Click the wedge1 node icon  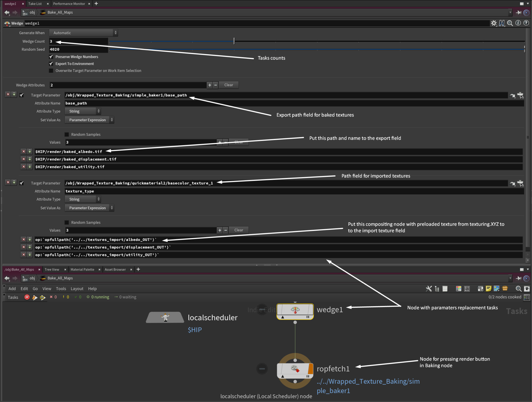(x=295, y=311)
